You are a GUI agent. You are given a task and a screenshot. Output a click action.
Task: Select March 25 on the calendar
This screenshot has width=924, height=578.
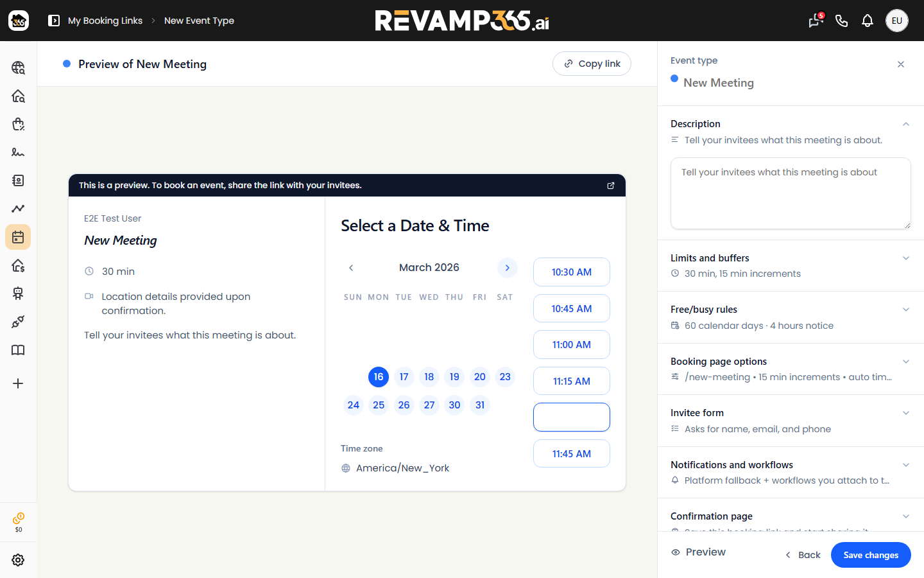click(379, 405)
